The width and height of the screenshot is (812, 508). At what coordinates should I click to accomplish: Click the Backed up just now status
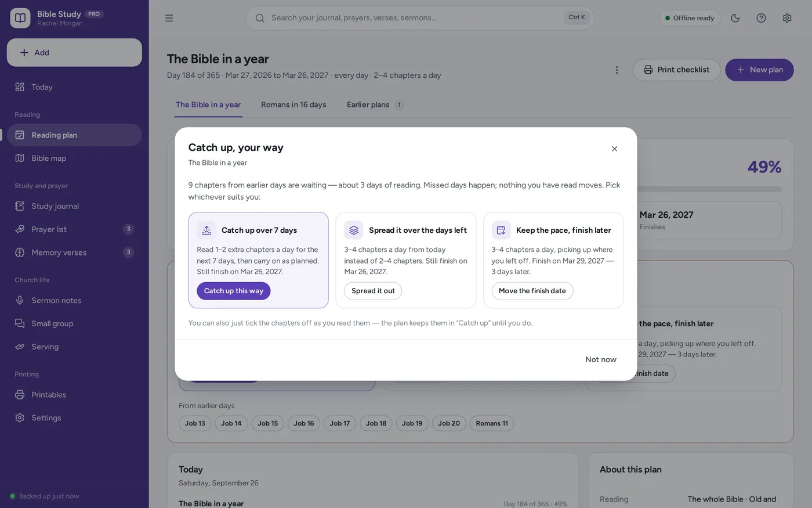click(x=45, y=496)
